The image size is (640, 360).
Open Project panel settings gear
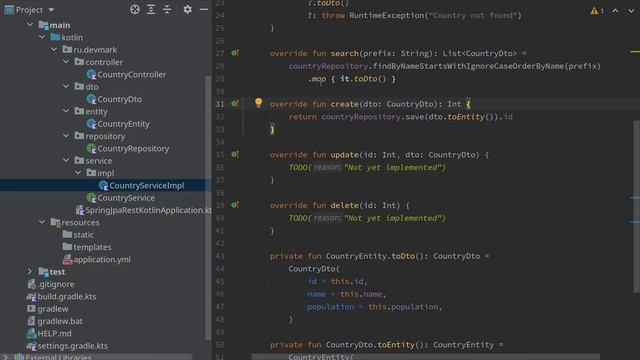[x=187, y=9]
